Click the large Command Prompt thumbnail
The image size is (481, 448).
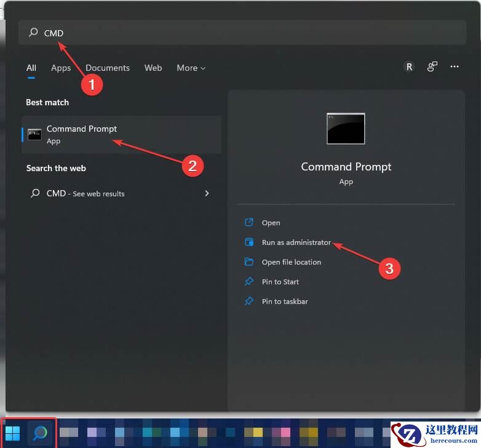(x=346, y=129)
